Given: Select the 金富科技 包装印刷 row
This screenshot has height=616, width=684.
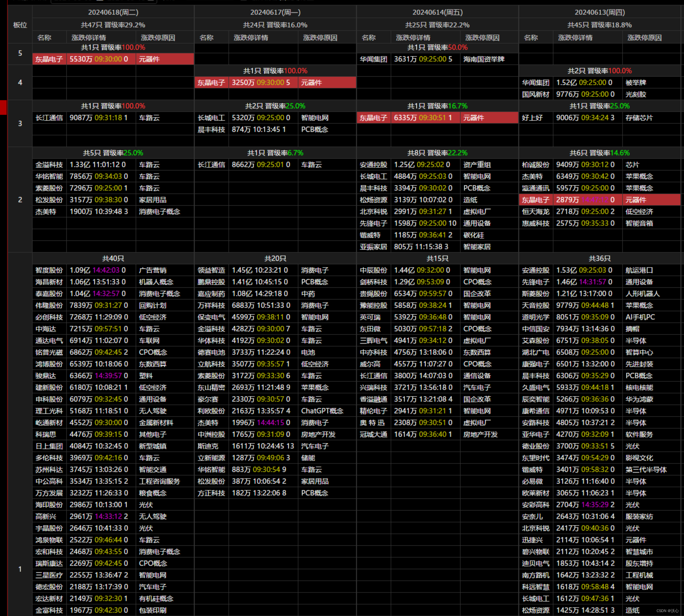Looking at the screenshot, I should [49, 610].
